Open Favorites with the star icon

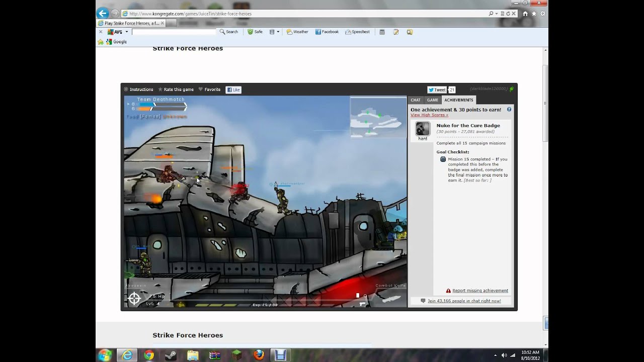tap(534, 14)
